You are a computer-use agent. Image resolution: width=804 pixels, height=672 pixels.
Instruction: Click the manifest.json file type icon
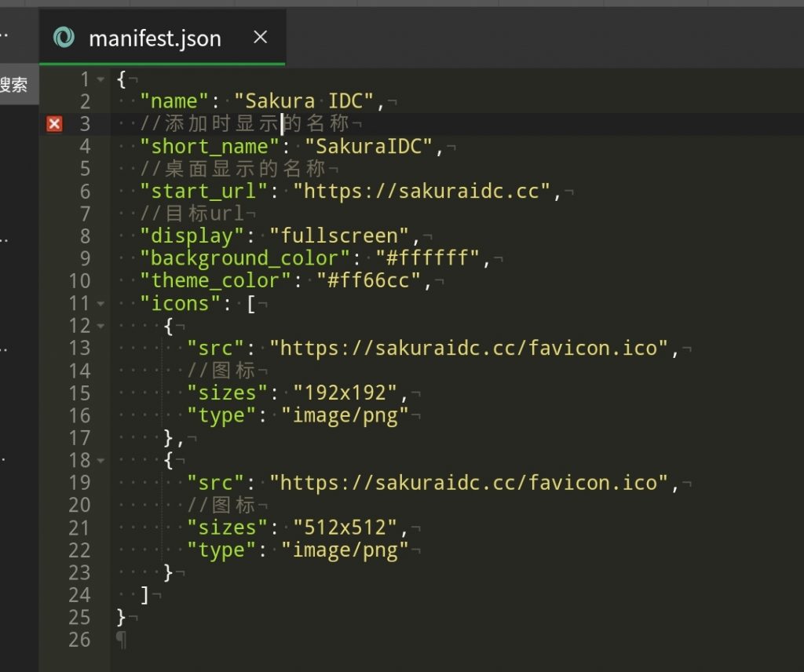(x=64, y=38)
